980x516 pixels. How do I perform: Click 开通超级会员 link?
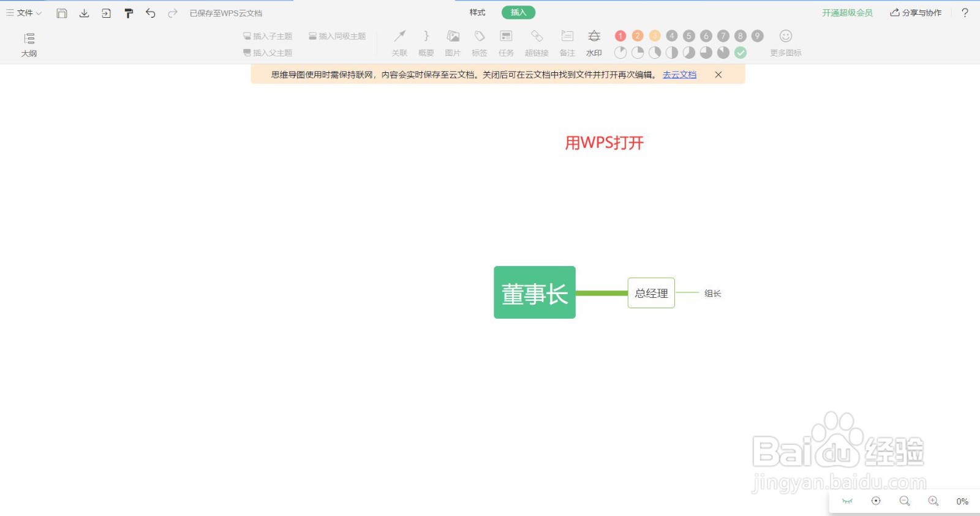(x=847, y=12)
